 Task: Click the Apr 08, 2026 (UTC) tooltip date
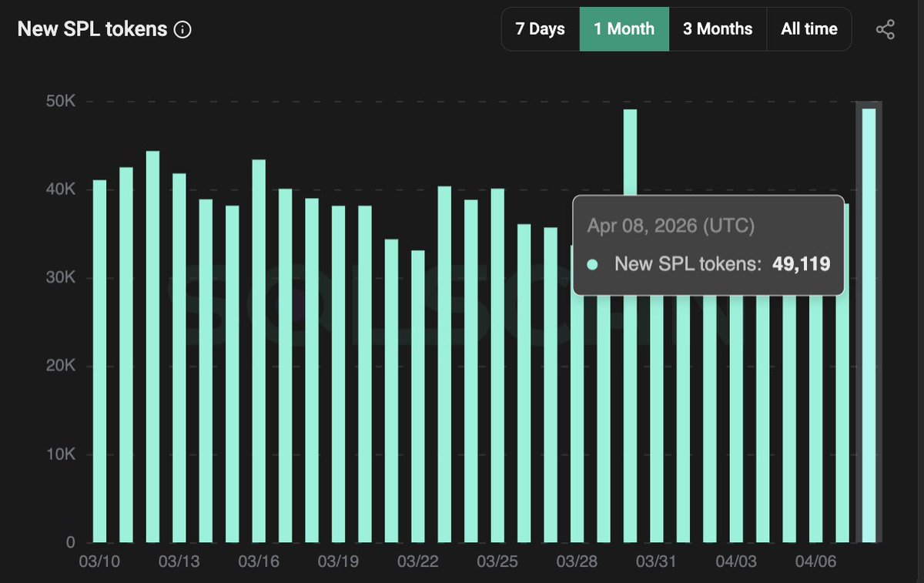pyautogui.click(x=671, y=226)
